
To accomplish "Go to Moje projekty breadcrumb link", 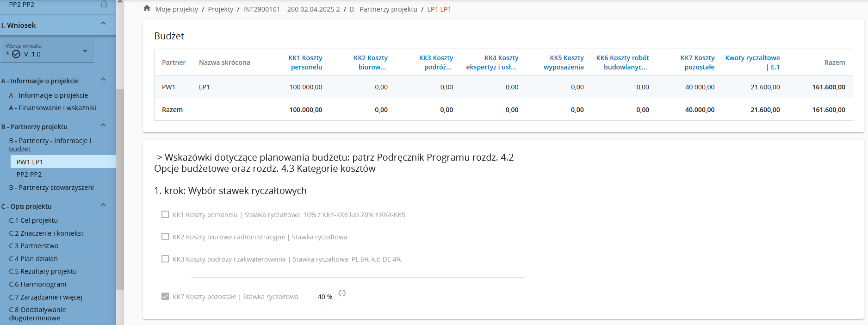I will click(x=177, y=9).
